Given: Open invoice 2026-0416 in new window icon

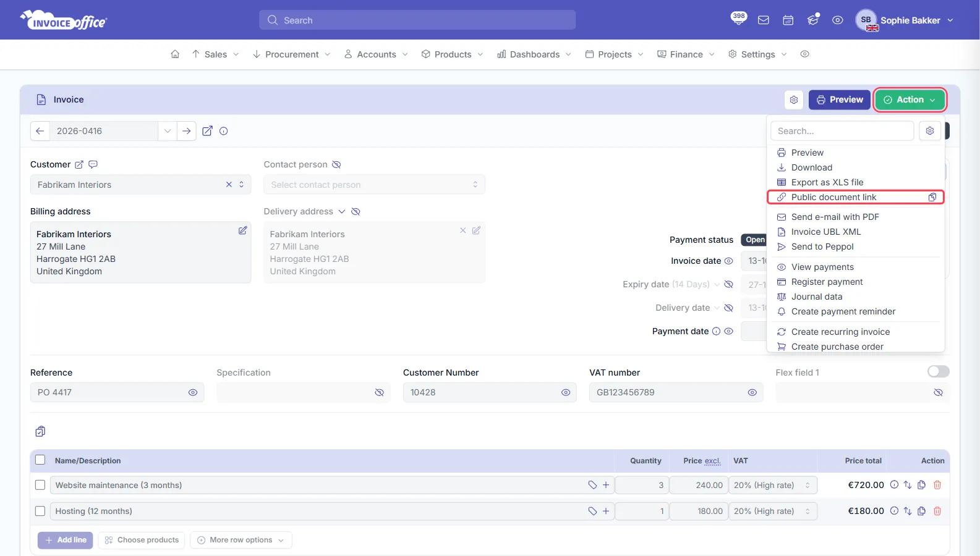Looking at the screenshot, I should tap(208, 131).
